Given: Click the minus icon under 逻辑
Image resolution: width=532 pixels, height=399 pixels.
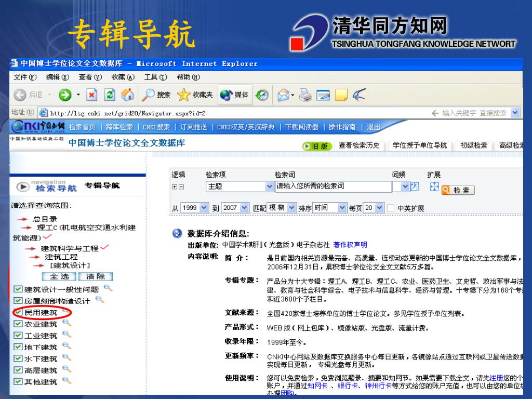Looking at the screenshot, I should [x=181, y=187].
